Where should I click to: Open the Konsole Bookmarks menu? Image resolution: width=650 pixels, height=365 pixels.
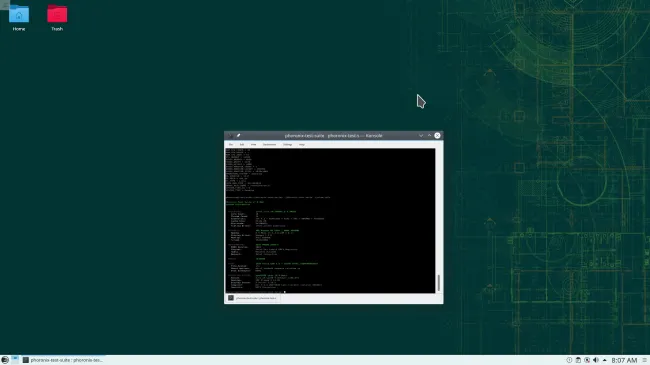point(269,144)
